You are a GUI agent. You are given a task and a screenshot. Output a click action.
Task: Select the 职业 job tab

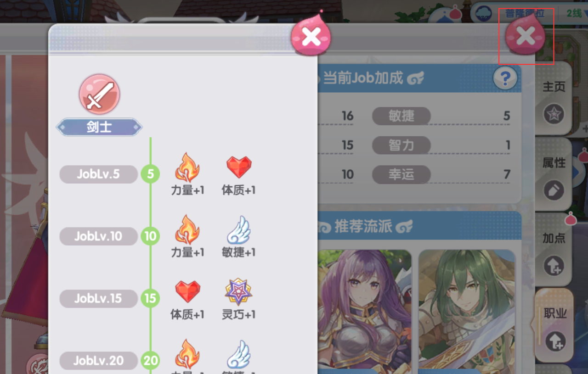click(554, 326)
